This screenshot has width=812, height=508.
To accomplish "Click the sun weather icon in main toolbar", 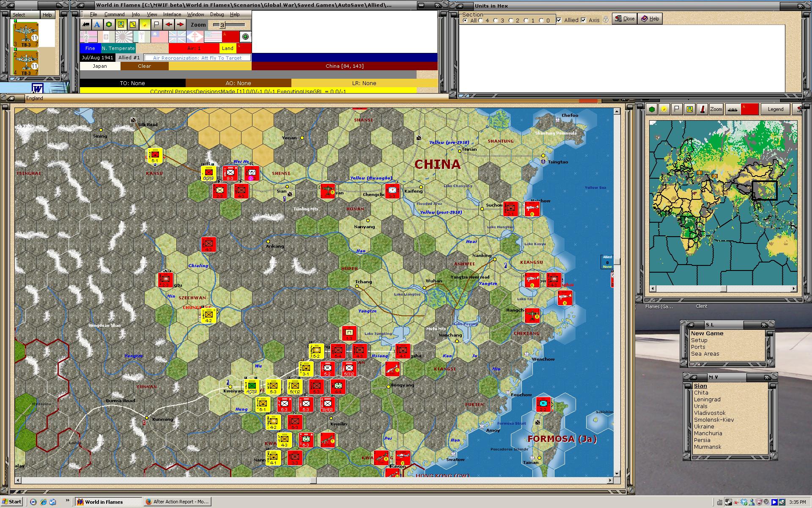I will coord(145,25).
